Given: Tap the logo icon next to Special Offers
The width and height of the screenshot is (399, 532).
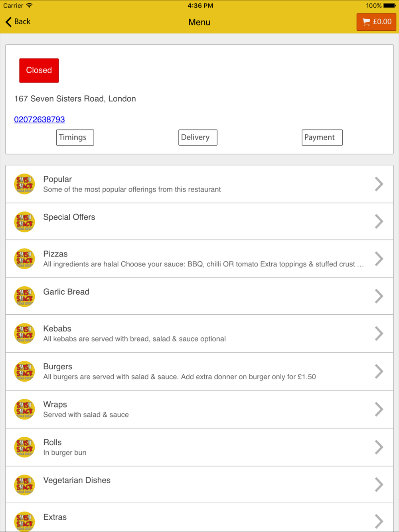Looking at the screenshot, I should (x=24, y=221).
